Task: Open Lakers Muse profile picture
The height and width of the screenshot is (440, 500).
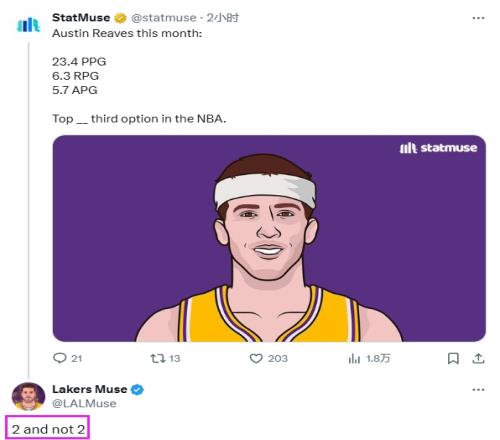Action: tap(28, 396)
